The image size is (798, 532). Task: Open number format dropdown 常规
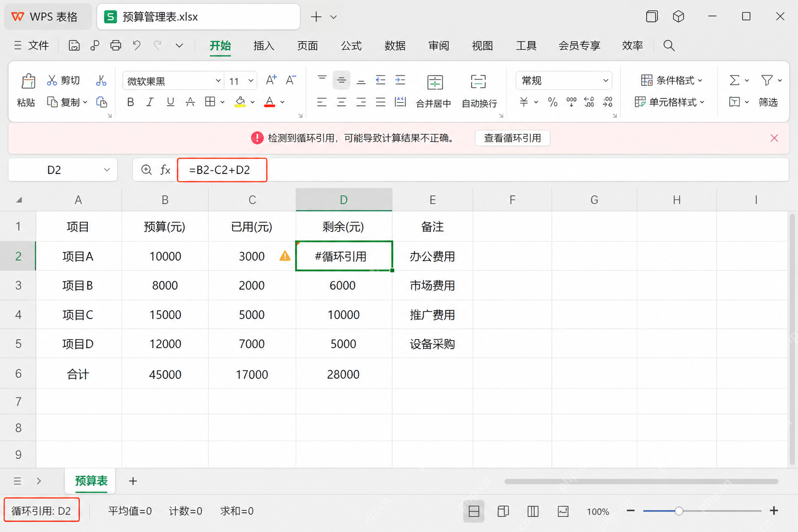coord(605,81)
